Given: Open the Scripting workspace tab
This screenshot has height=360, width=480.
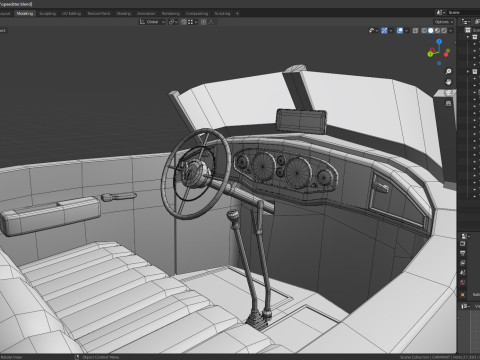Looking at the screenshot, I should tap(222, 13).
